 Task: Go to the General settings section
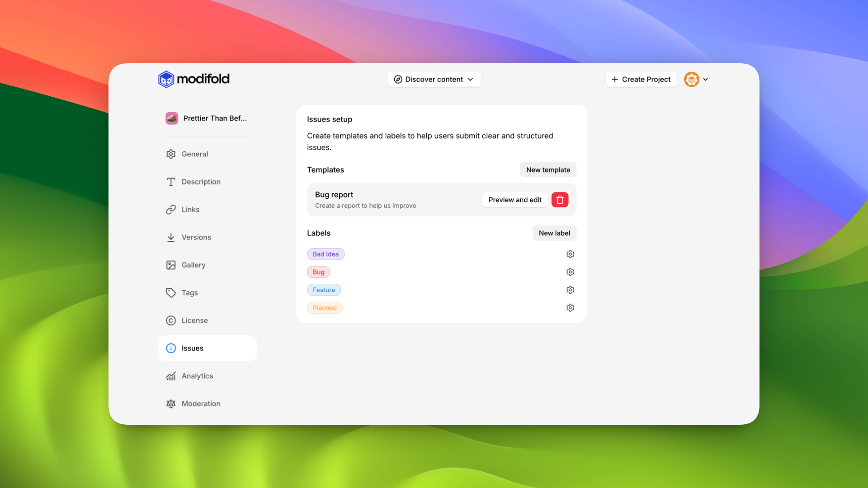194,154
